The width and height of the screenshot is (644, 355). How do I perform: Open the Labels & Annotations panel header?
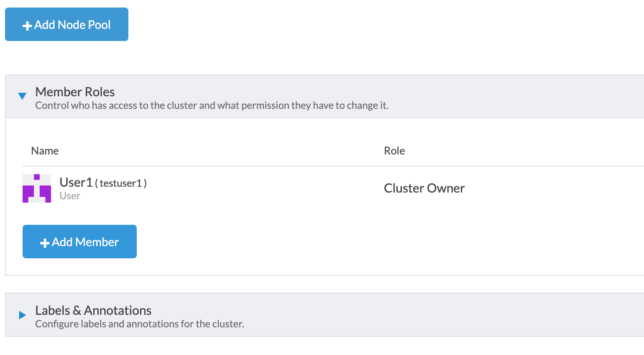pos(93,310)
